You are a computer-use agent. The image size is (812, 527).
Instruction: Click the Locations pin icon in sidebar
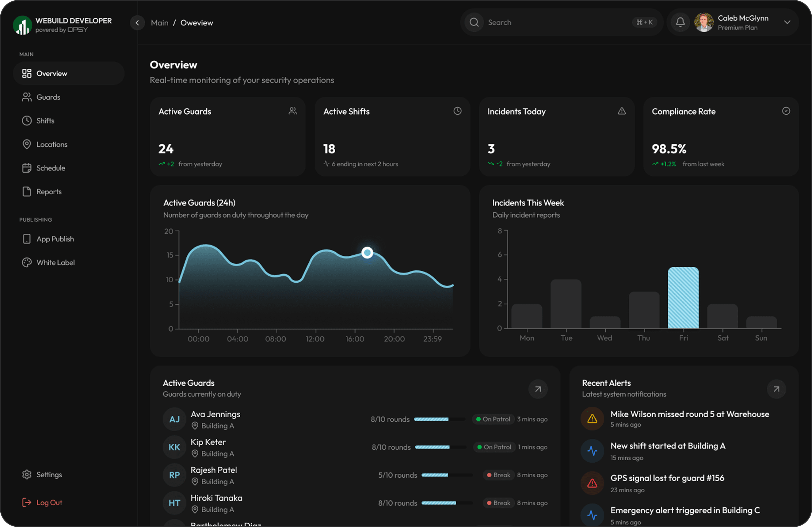coord(27,144)
